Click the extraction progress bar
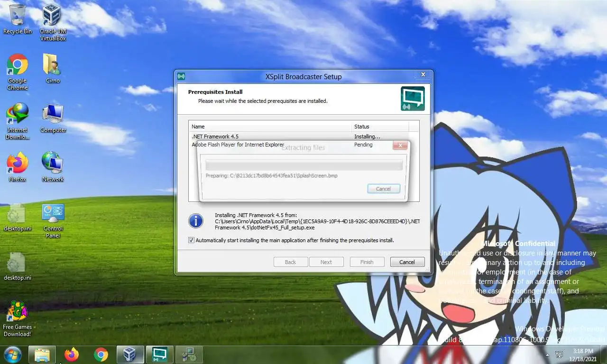This screenshot has height=364, width=607. [x=304, y=165]
